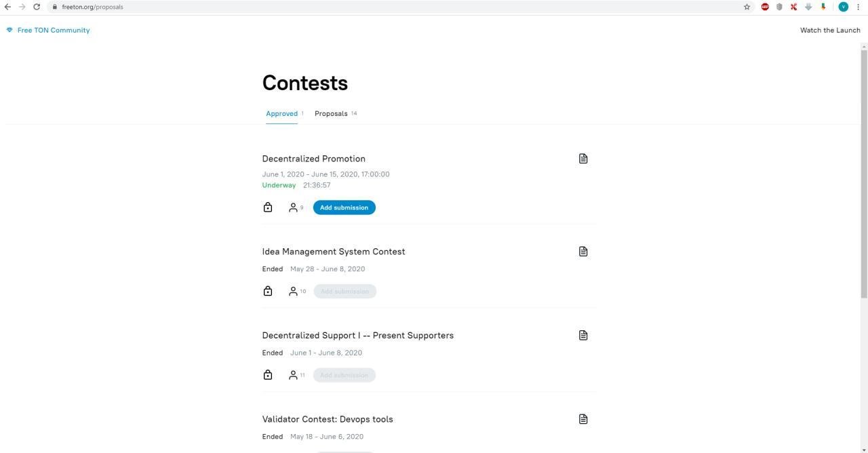Viewport: 868px width, 453px height.
Task: Click the address bar showing freeton.org/proposals
Action: click(271, 7)
